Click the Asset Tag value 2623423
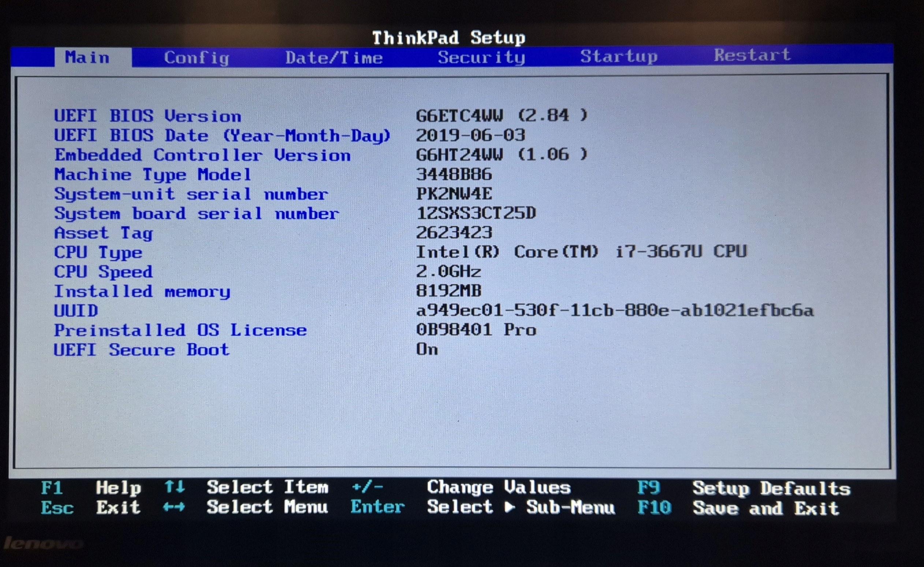Image resolution: width=924 pixels, height=567 pixels. 454,233
